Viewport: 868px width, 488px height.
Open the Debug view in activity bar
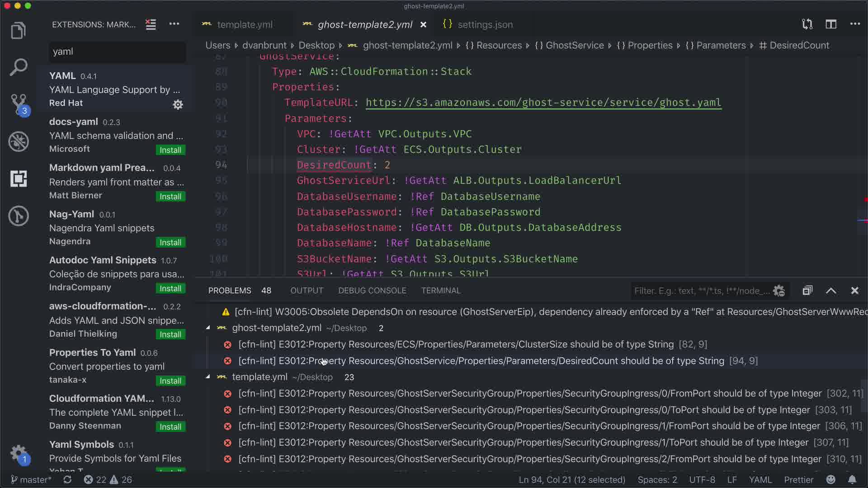tap(18, 141)
